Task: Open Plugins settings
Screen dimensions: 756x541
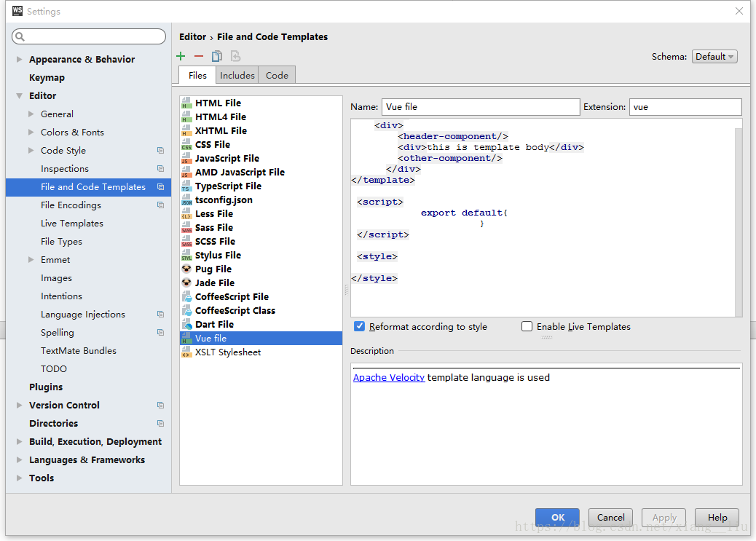Action: coord(46,387)
